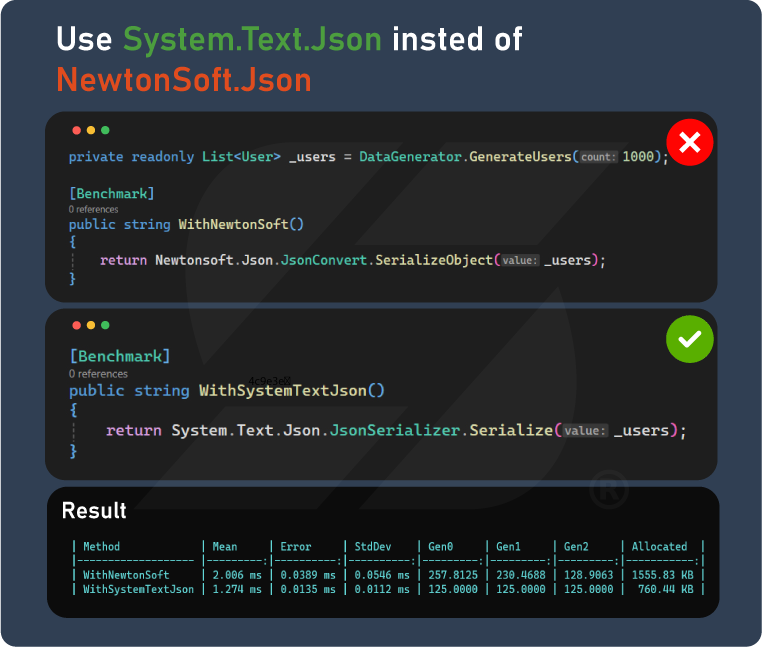This screenshot has height=647, width=762.
Task: Click the red X badge on NewtonSoft block
Action: click(x=690, y=142)
